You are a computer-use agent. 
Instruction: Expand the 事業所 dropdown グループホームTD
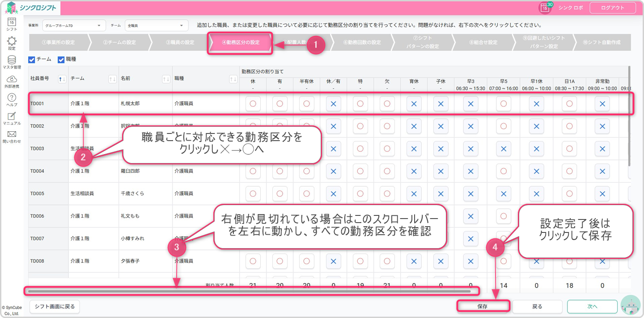(x=74, y=26)
